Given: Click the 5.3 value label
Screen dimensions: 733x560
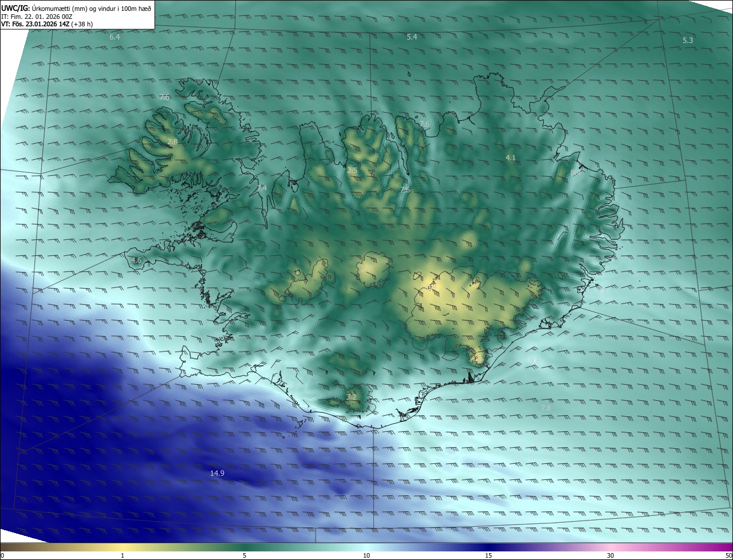Looking at the screenshot, I should [x=688, y=40].
